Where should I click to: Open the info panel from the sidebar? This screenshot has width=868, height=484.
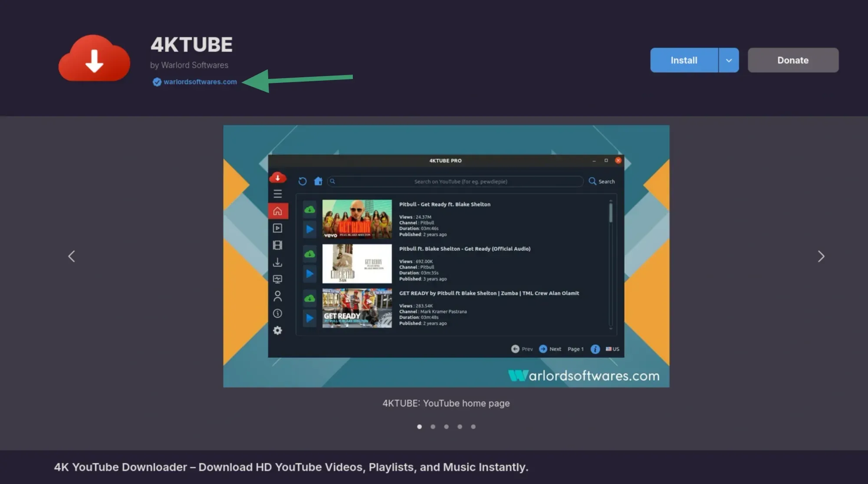pyautogui.click(x=277, y=313)
